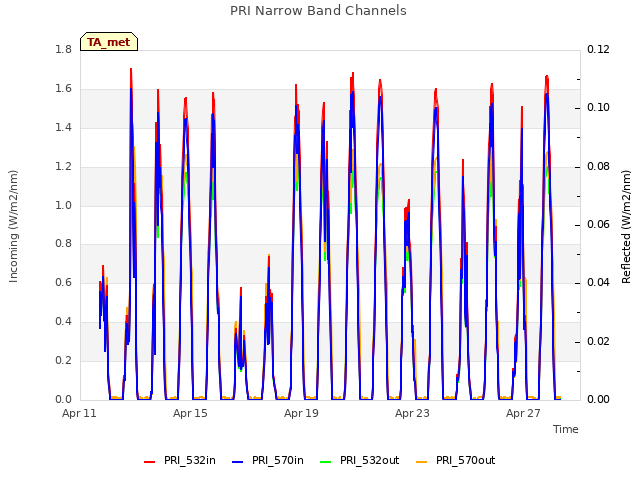Click the 0.4 left axis value
The width and height of the screenshot is (640, 480).
coord(64,321)
